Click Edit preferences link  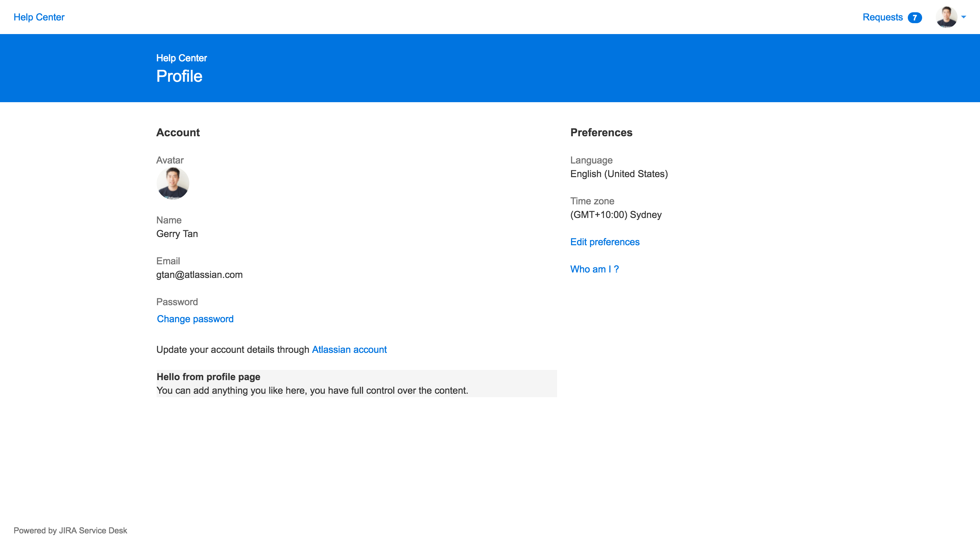pyautogui.click(x=605, y=242)
